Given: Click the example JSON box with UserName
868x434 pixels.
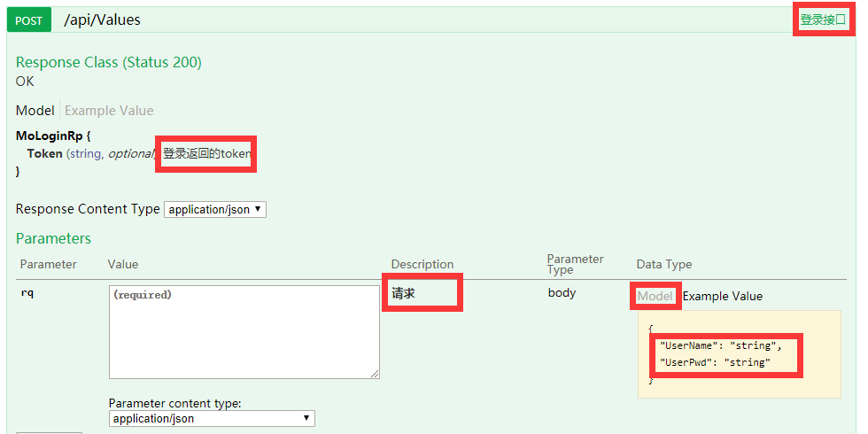Looking at the screenshot, I should [739, 354].
